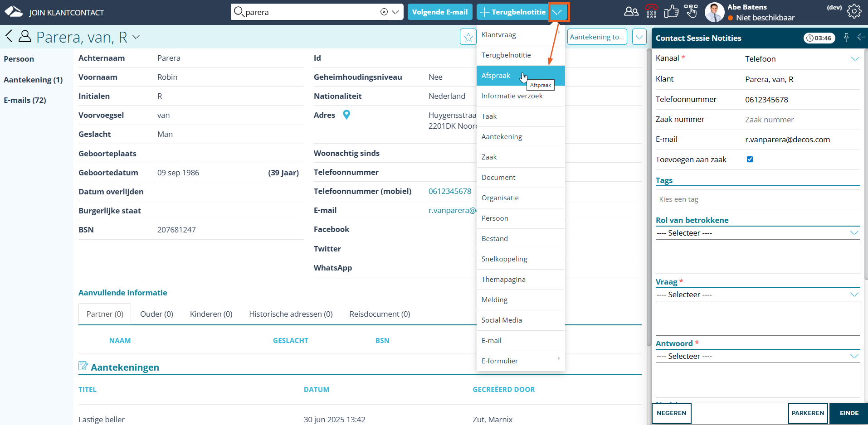This screenshot has width=868, height=425.
Task: Switch to the Ouder (0) tab
Action: 156,314
